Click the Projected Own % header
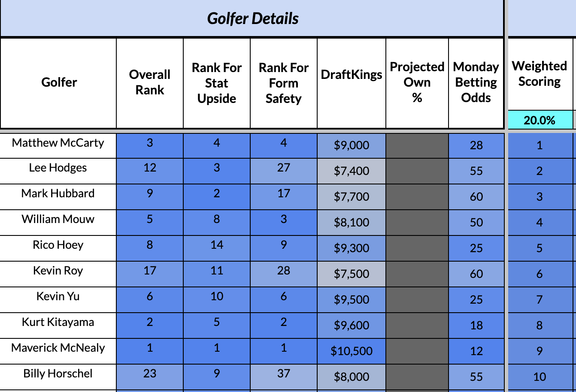The width and height of the screenshot is (576, 392). tap(417, 82)
